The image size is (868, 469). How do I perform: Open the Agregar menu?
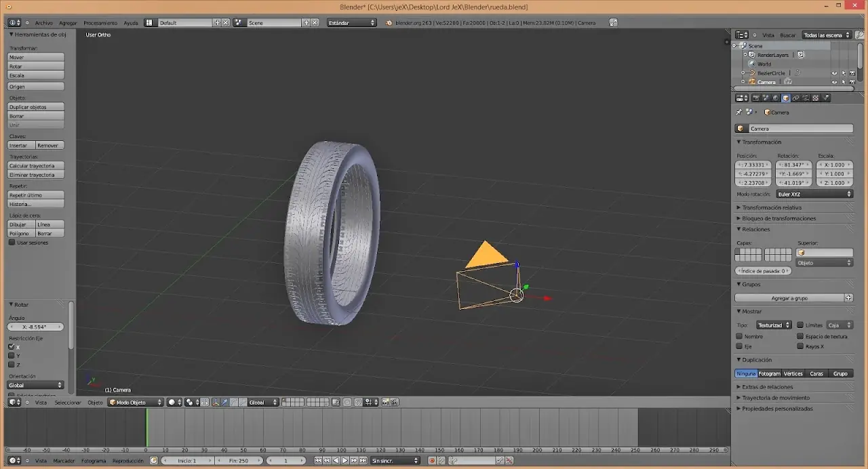coord(68,22)
